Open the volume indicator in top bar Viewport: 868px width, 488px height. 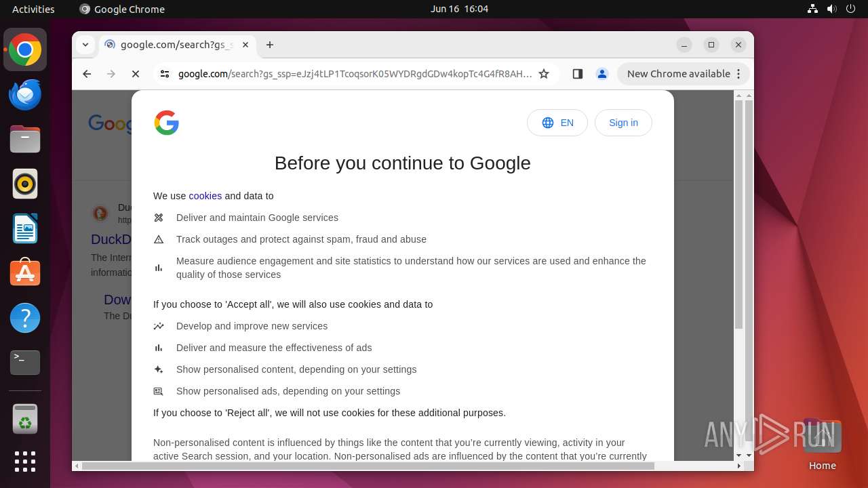click(x=832, y=9)
